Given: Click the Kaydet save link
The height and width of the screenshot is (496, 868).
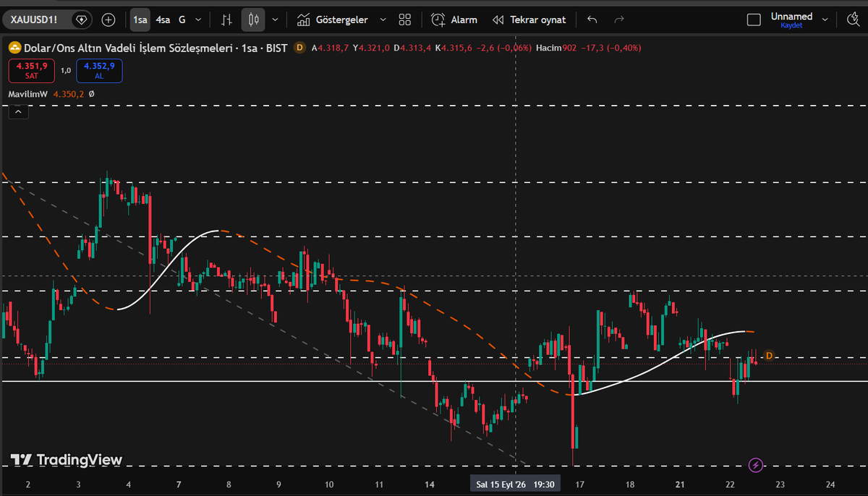Looking at the screenshot, I should click(x=791, y=25).
